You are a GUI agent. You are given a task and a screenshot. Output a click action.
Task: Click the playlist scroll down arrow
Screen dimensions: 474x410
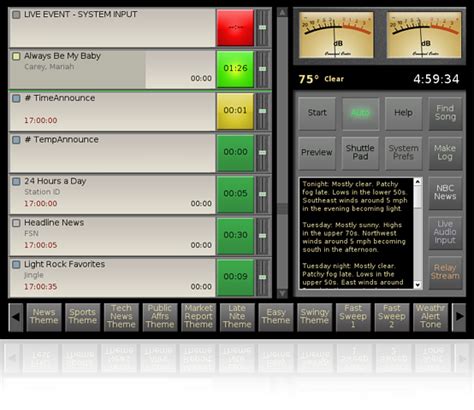(282, 293)
